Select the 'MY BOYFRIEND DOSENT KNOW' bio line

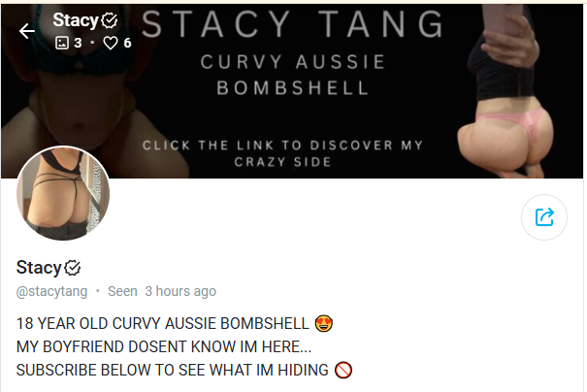pyautogui.click(x=164, y=347)
